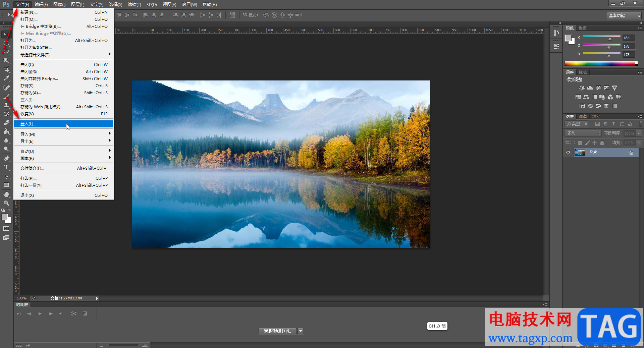
Task: Select the Clone Stamp tool
Action: [x=6, y=105]
